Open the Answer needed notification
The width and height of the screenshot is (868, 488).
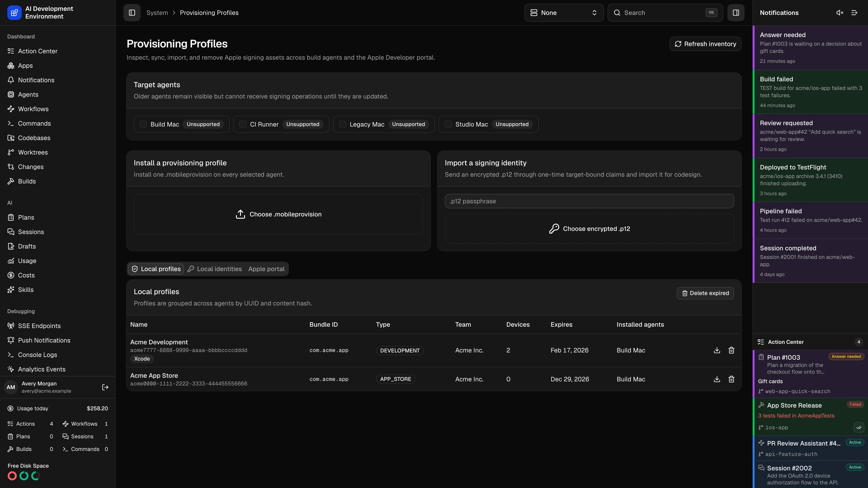tap(810, 47)
